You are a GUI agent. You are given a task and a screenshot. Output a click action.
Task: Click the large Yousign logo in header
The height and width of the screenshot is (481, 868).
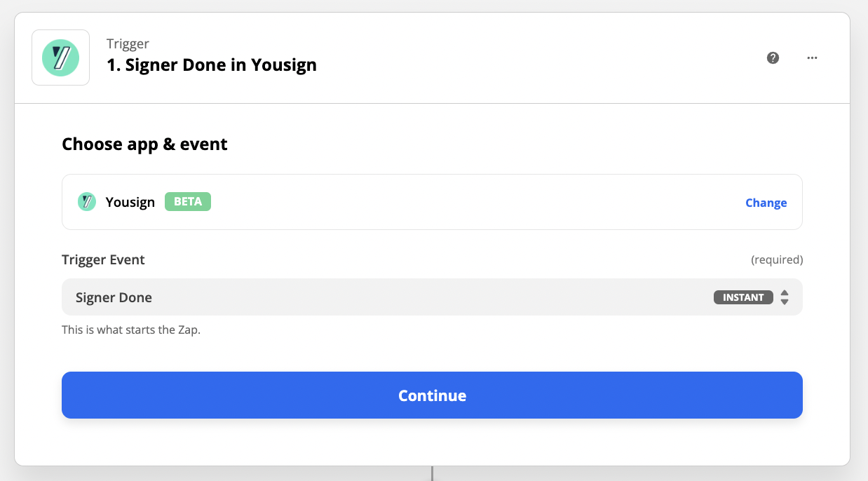(x=60, y=57)
